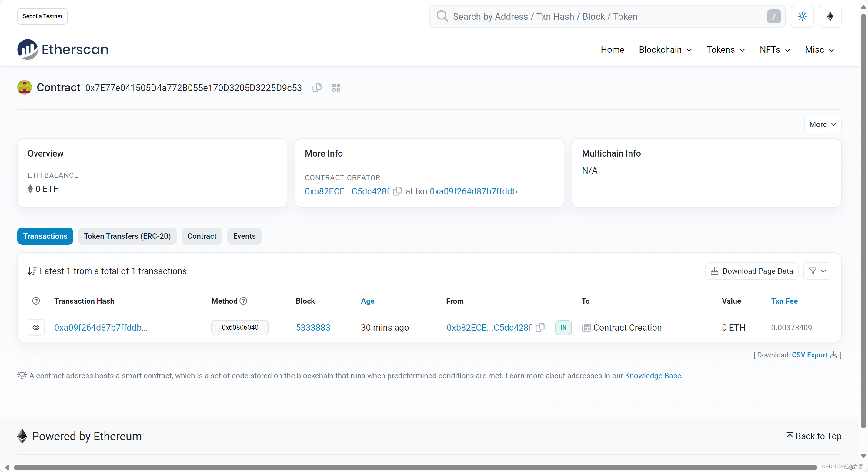Viewport: 868px width, 472px height.
Task: Switch to Token Transfers ERC-20 tab
Action: 127,236
